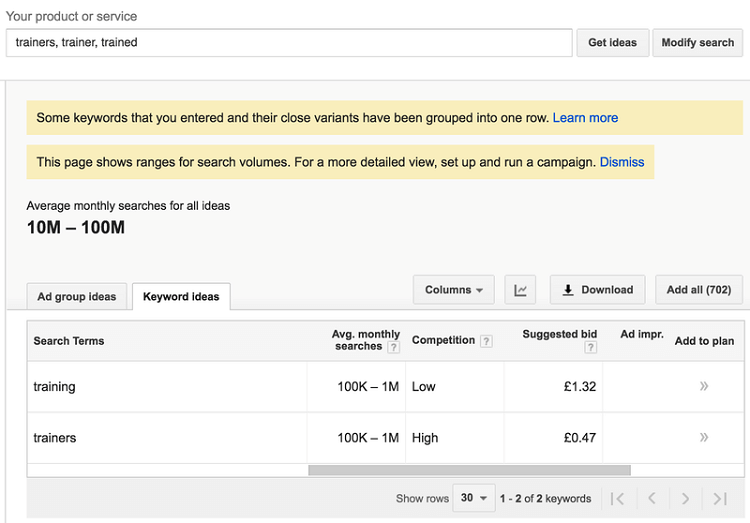Add 'training' keyword to plan arrow
This screenshot has width=750, height=523.
(x=704, y=386)
